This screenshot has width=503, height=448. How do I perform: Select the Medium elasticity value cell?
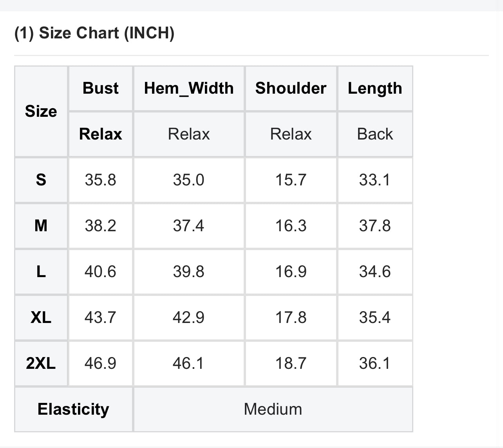[273, 409]
